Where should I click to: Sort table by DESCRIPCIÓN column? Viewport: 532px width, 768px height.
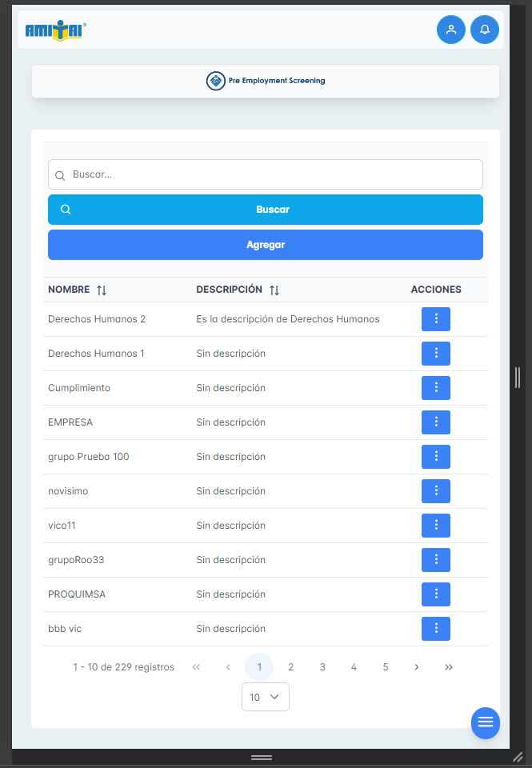pos(274,290)
